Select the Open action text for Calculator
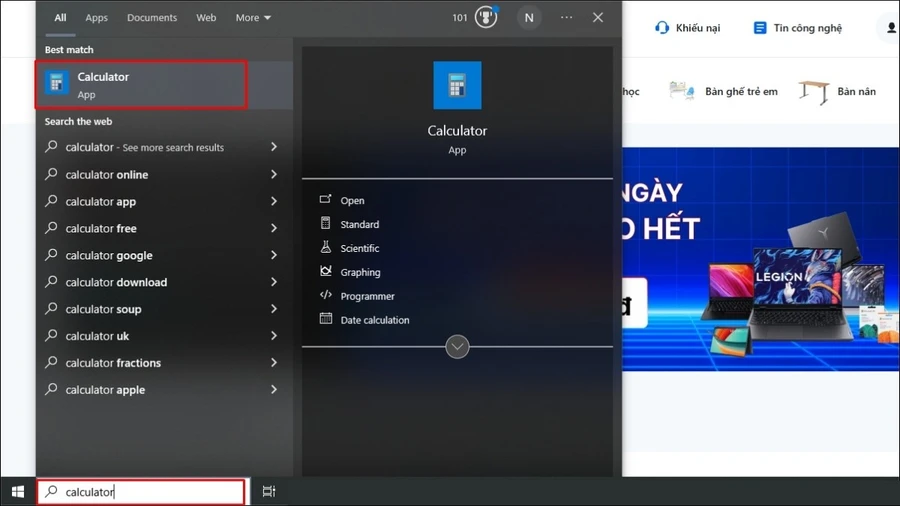 pos(352,200)
